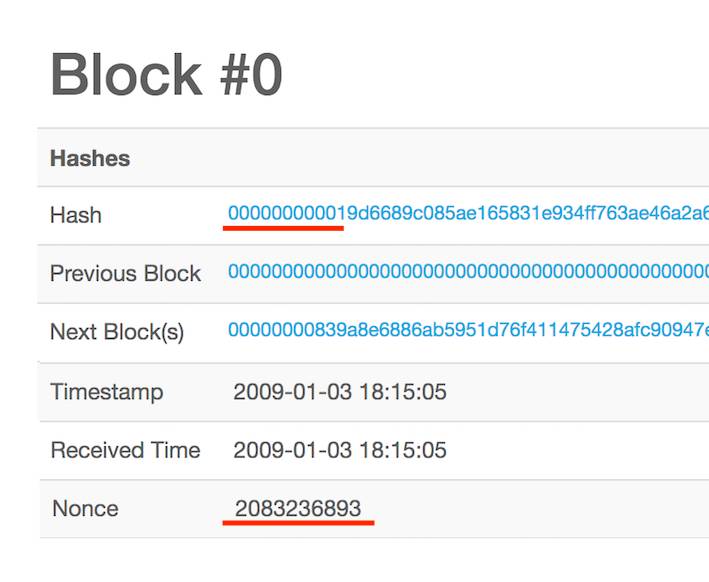709x582 pixels.
Task: Select the "Timestamp" row label
Action: pyautogui.click(x=107, y=392)
